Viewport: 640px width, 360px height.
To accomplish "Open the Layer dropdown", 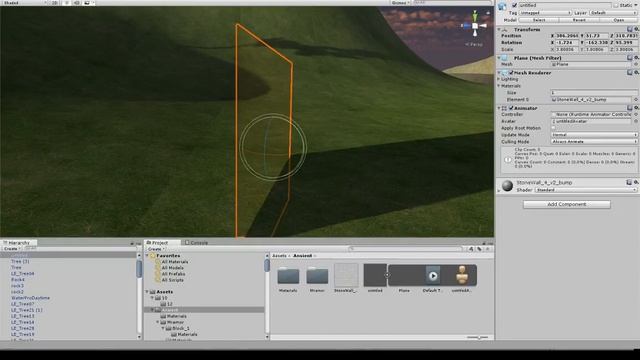I will [613, 13].
